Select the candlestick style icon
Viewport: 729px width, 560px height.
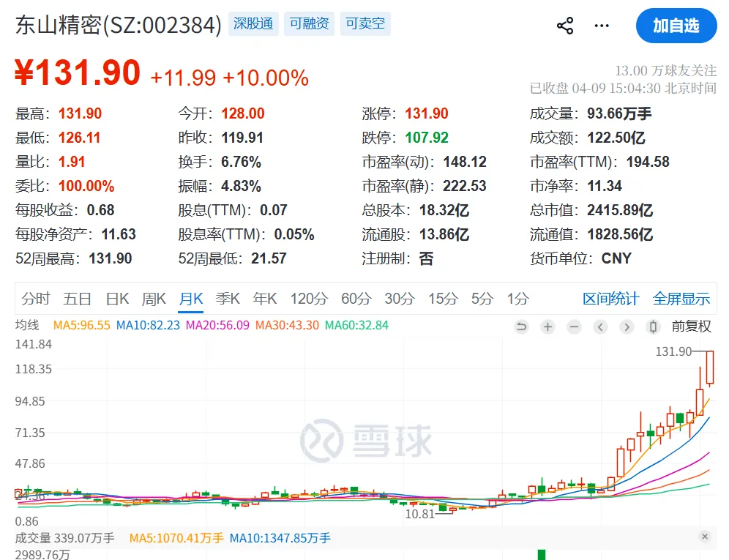pyautogui.click(x=652, y=327)
